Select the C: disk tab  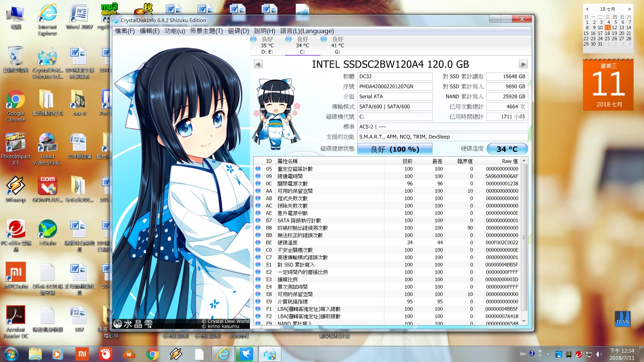302,45
